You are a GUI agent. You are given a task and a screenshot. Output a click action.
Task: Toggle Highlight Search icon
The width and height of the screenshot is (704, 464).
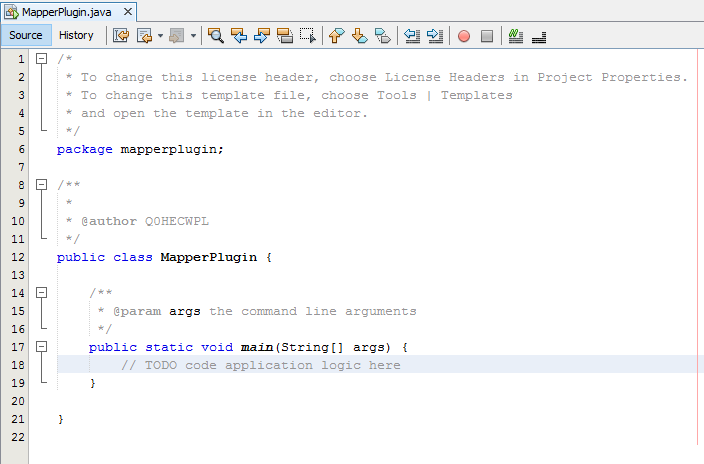tap(285, 35)
